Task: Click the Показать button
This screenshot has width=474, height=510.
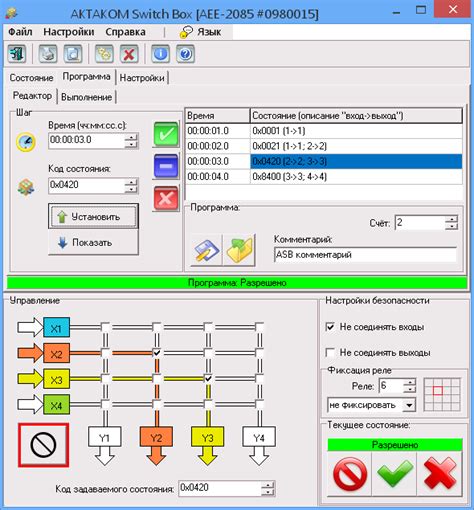Action: tap(93, 243)
